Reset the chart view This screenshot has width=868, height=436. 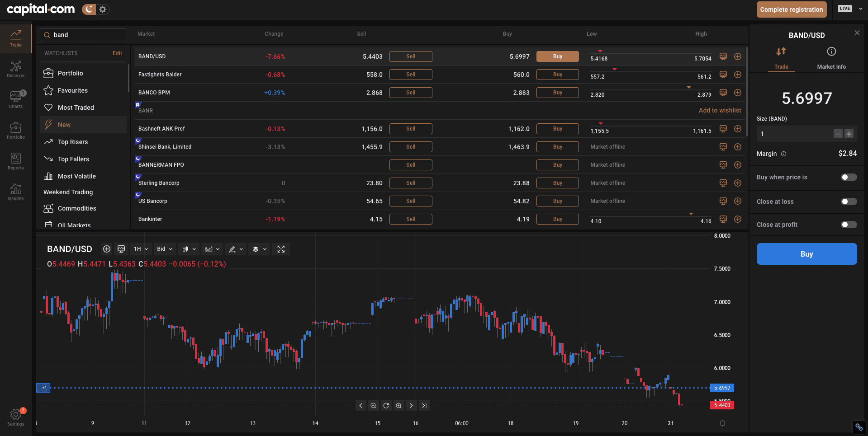pyautogui.click(x=386, y=406)
